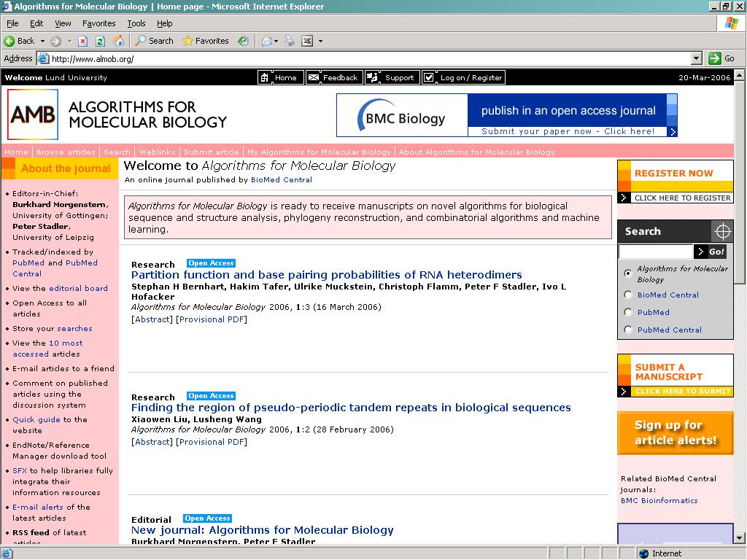Select Algorithms for Molecular Biology radio option
747x560 pixels.
628,273
